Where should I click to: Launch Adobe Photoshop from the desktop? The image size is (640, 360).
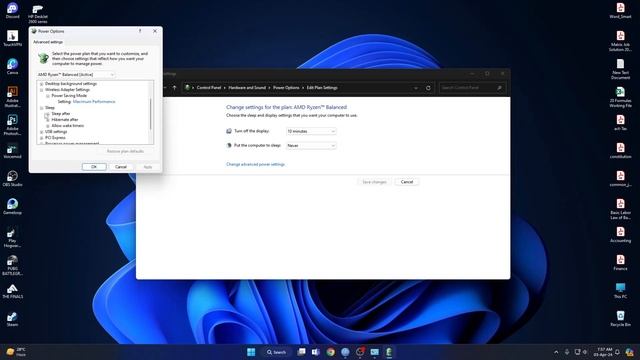coord(12,124)
